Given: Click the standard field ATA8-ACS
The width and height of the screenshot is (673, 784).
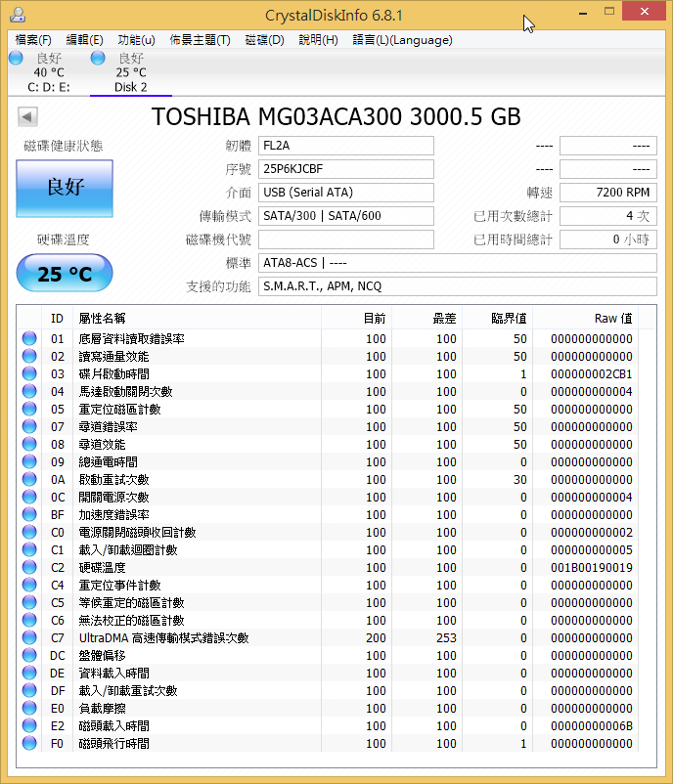Looking at the screenshot, I should [458, 263].
